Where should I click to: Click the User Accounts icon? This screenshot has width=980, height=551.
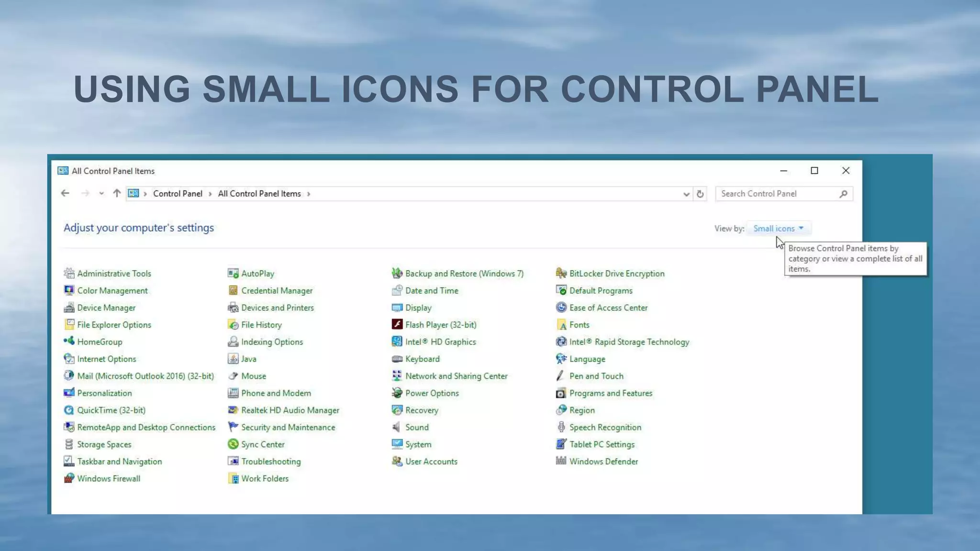coord(397,461)
